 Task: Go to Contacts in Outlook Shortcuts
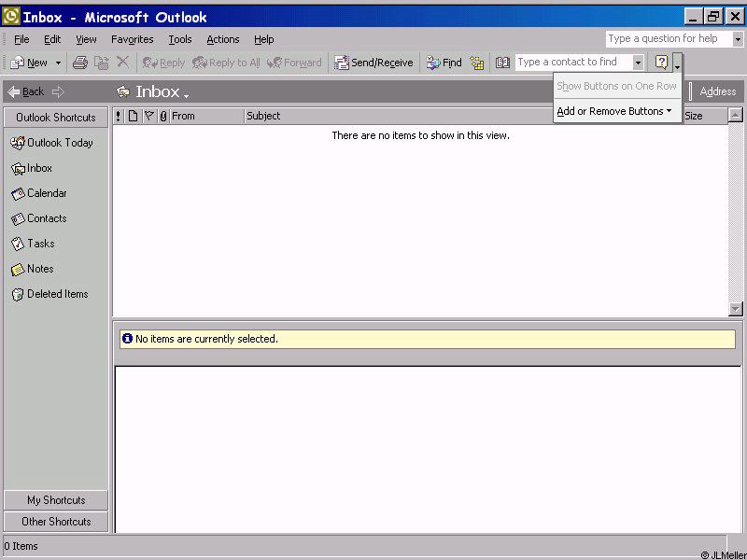[x=39, y=218]
